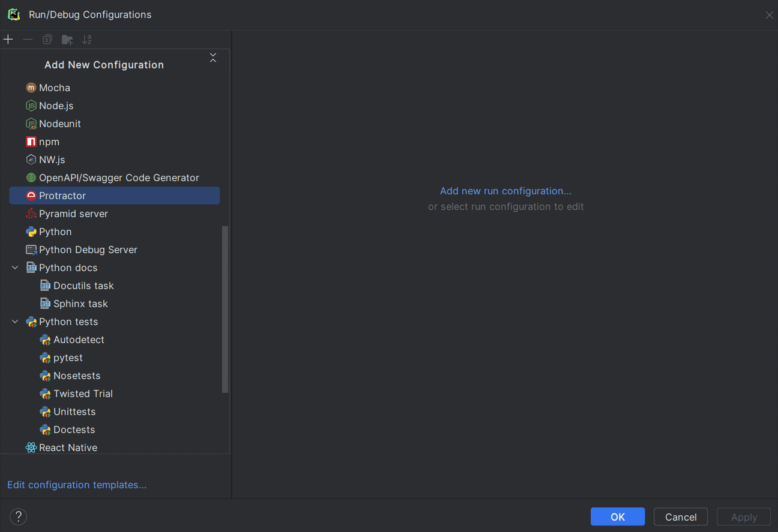Click the Autodetect icon
Screen dimensions: 778x532
click(46, 339)
